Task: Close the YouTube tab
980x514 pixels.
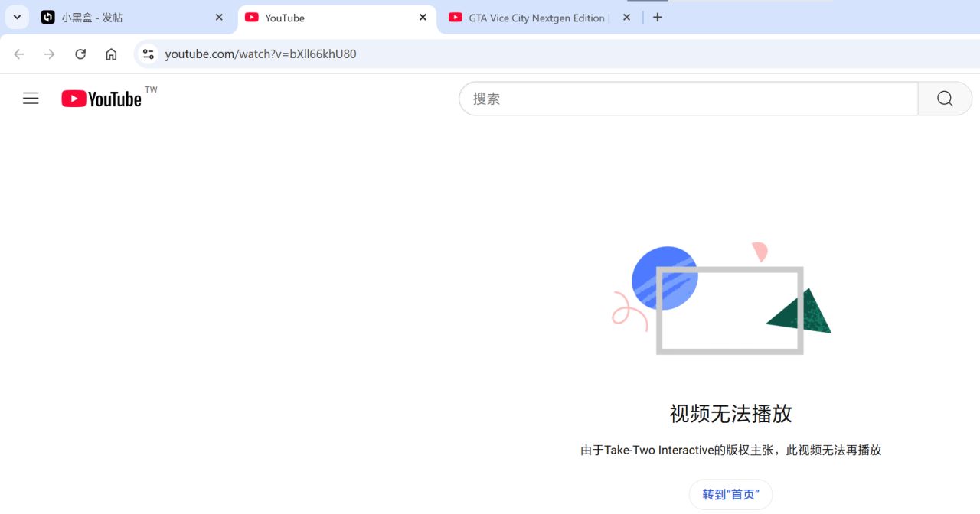Action: pyautogui.click(x=423, y=17)
